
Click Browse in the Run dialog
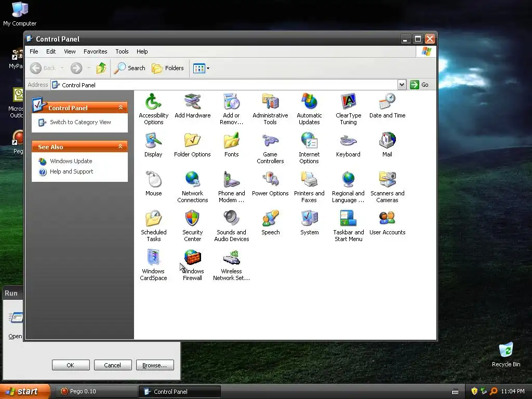(x=155, y=365)
